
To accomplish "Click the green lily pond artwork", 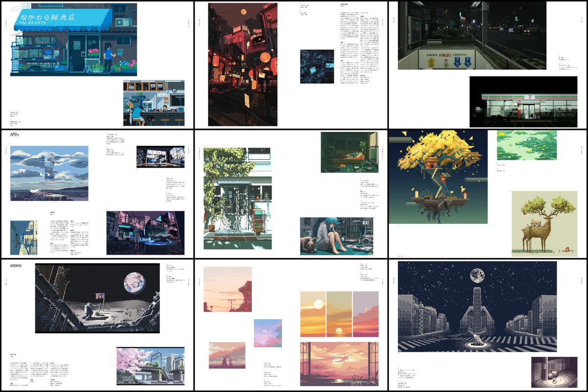I will [x=527, y=145].
